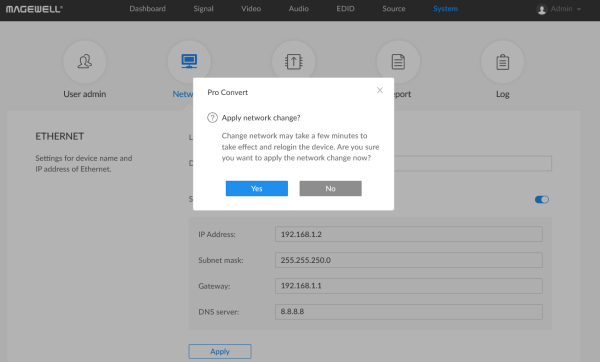Screen dimensions: 600x362
Task: Click the Gateway input field
Action: (x=409, y=286)
